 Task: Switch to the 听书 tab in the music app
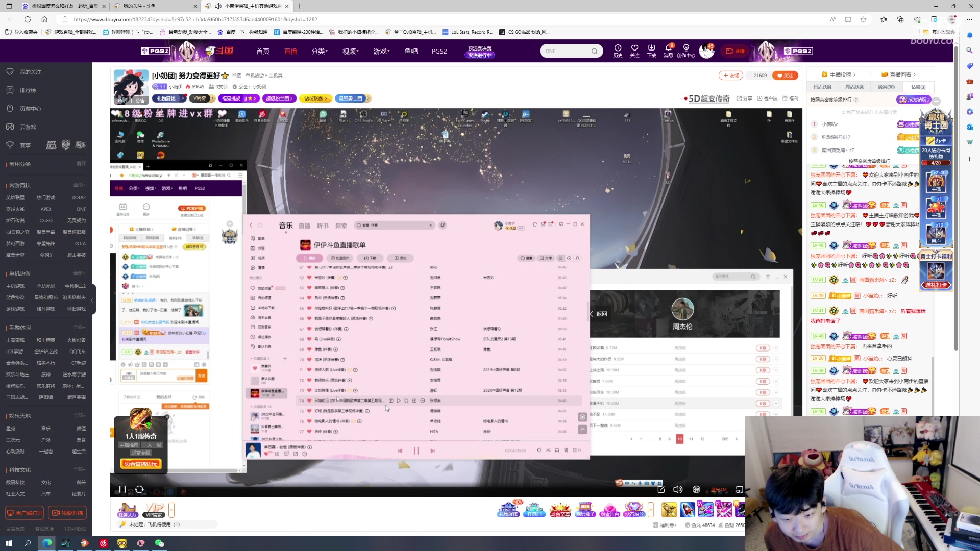pos(323,225)
